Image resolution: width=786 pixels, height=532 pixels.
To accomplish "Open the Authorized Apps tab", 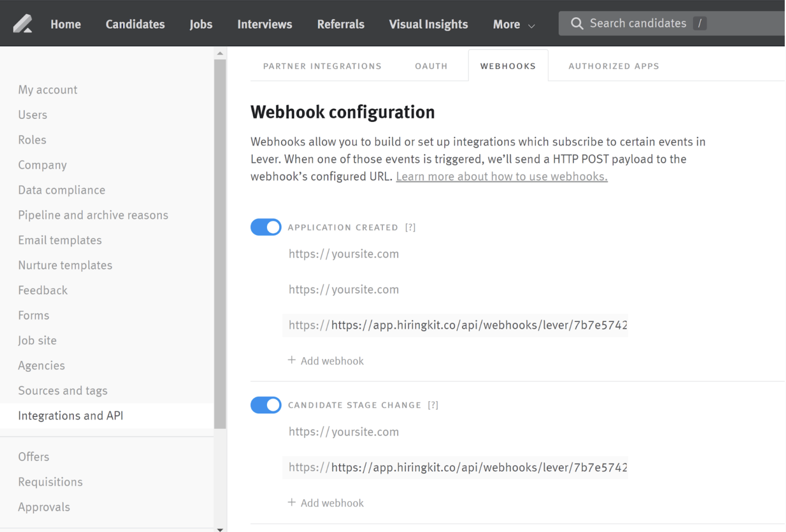I will (x=613, y=66).
